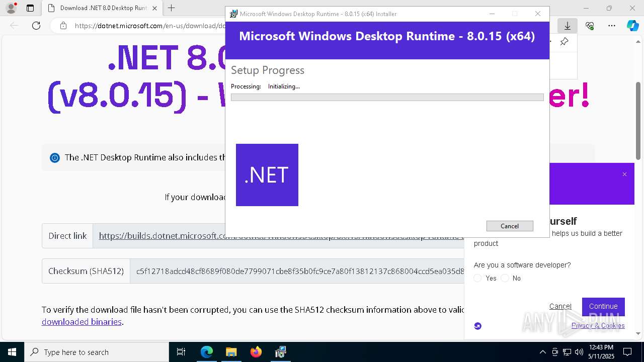Open Task View on taskbar
Screen dimensions: 644x362
(x=181, y=352)
